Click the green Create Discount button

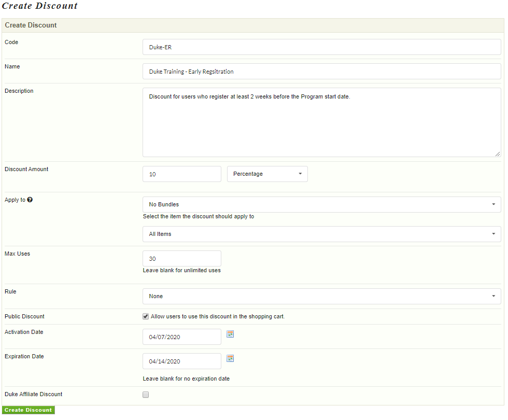tap(28, 410)
